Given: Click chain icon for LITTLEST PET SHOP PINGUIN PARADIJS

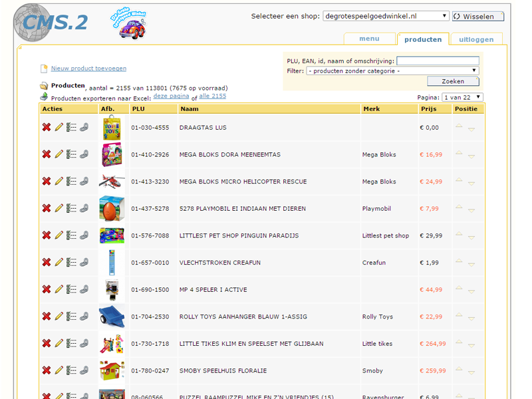Looking at the screenshot, I should click(84, 235).
